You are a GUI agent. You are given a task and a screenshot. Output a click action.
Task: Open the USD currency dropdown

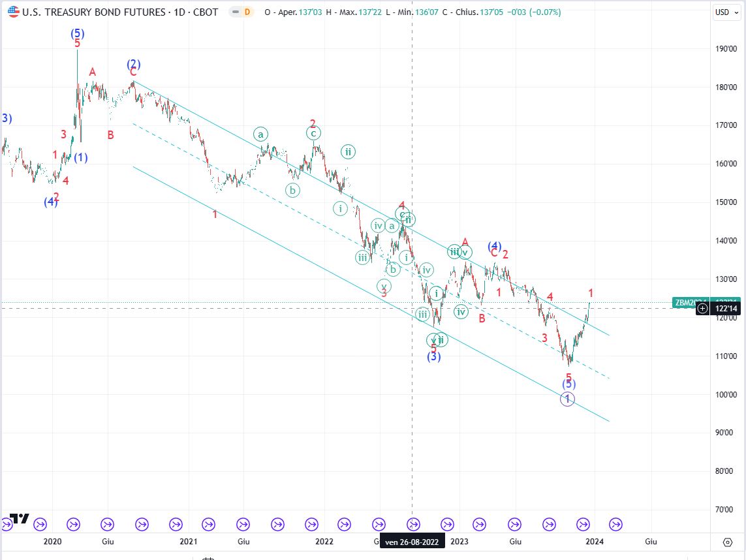(x=726, y=12)
